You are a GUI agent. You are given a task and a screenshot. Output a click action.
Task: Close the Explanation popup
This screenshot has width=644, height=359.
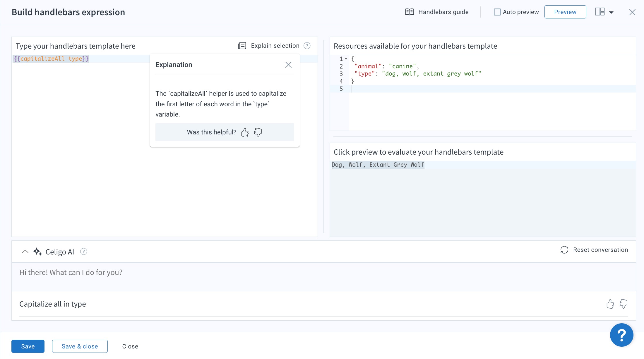click(x=288, y=65)
